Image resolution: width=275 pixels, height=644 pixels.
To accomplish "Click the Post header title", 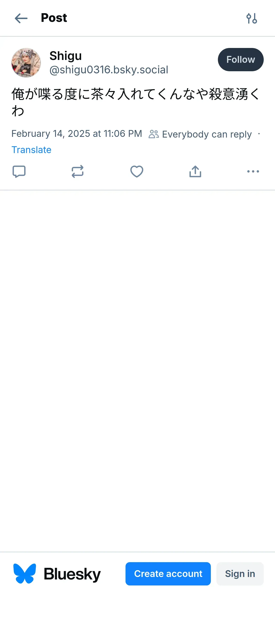I will click(54, 18).
